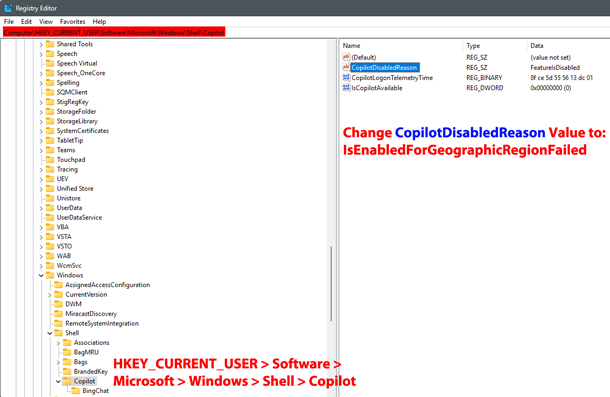Image resolution: width=610 pixels, height=397 pixels.
Task: Select the CopilotLogonTelemetryTime value
Action: pyautogui.click(x=392, y=78)
